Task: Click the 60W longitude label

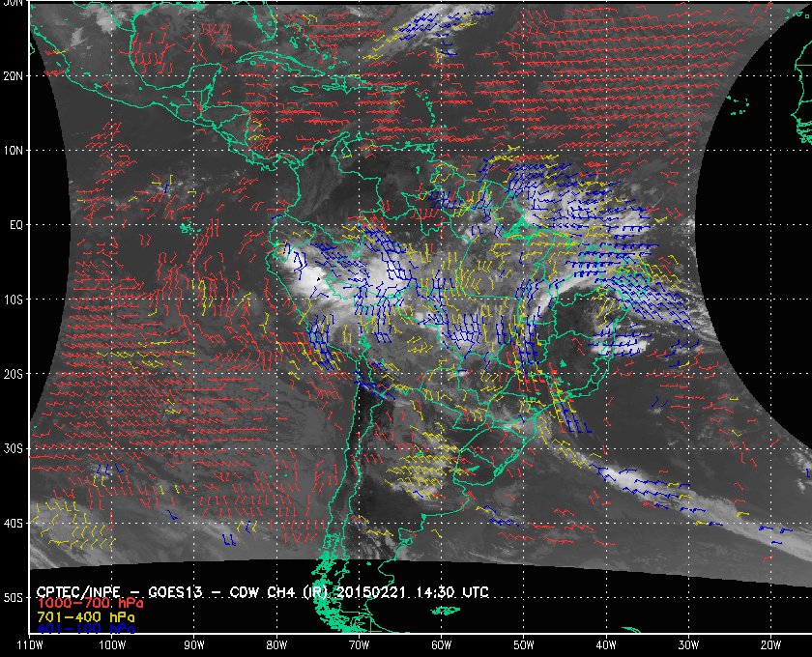Action: pos(441,645)
